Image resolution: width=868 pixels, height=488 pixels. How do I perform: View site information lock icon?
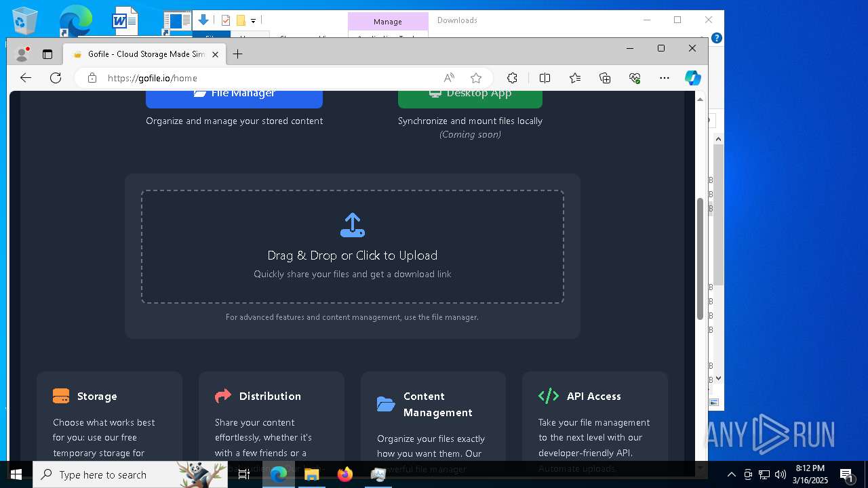pyautogui.click(x=92, y=78)
